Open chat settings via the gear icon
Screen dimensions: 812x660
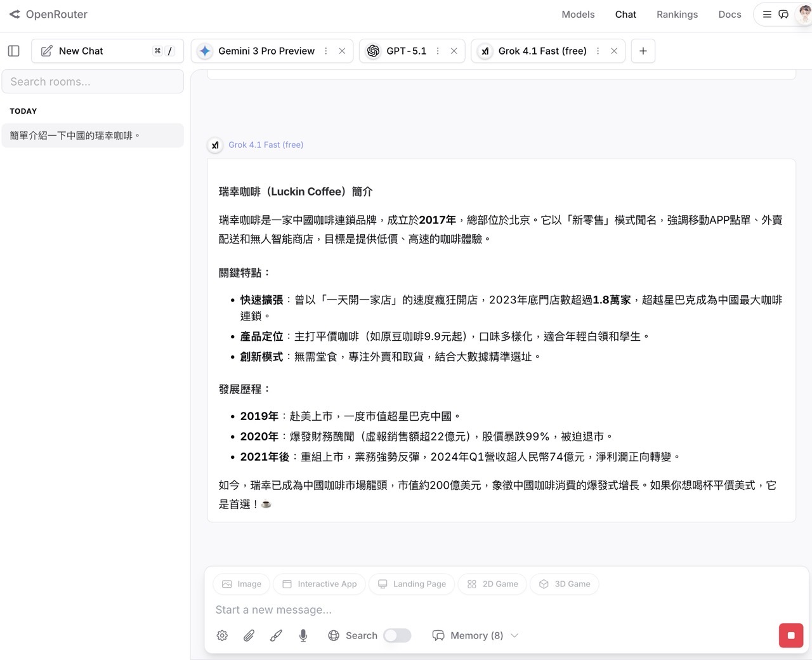point(222,635)
